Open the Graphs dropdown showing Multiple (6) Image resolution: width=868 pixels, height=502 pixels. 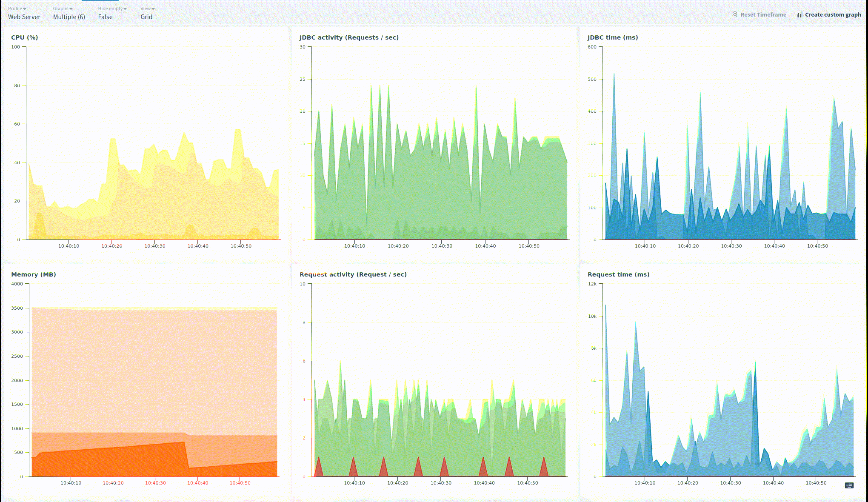click(69, 13)
